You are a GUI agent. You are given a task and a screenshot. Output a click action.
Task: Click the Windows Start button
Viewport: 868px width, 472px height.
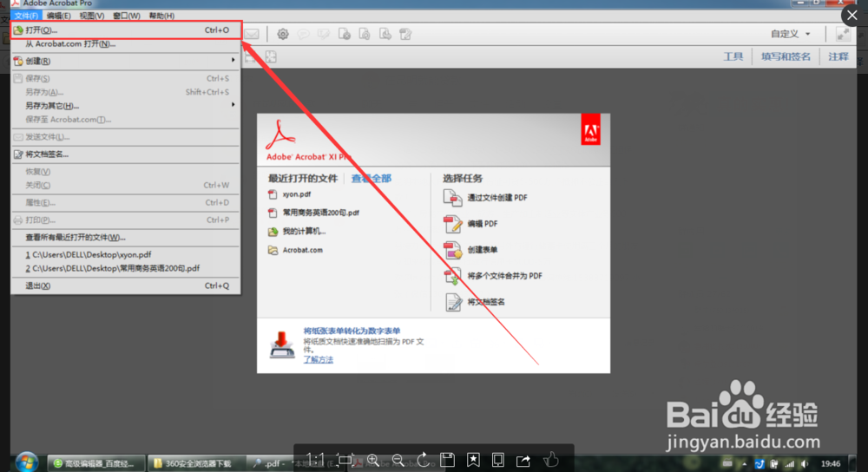27,462
